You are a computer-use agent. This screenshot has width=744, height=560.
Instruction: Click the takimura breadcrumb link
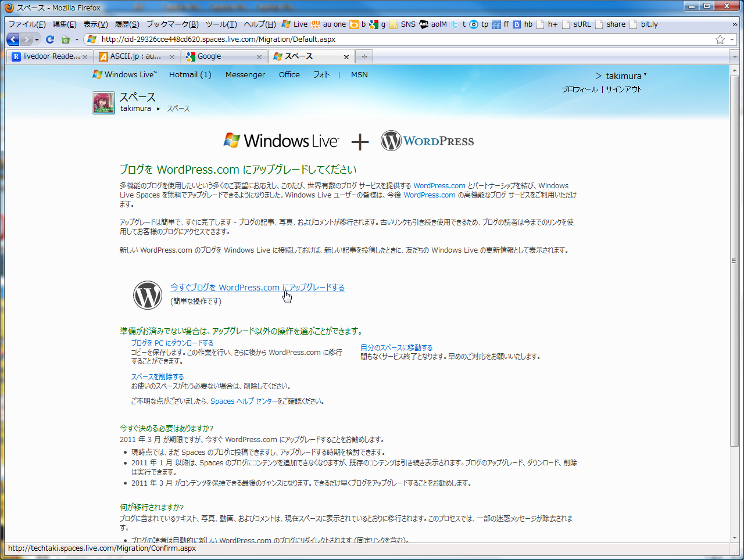[x=135, y=109]
